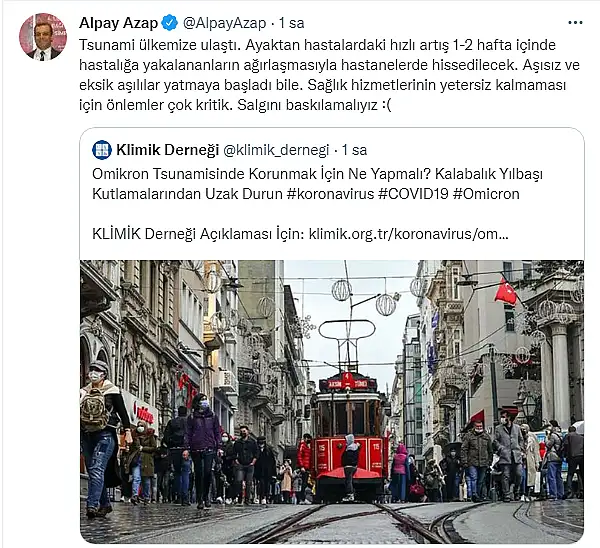Follow the klimik.org.tr/koronavirus link
The height and width of the screenshot is (548, 600).
pyautogui.click(x=408, y=233)
